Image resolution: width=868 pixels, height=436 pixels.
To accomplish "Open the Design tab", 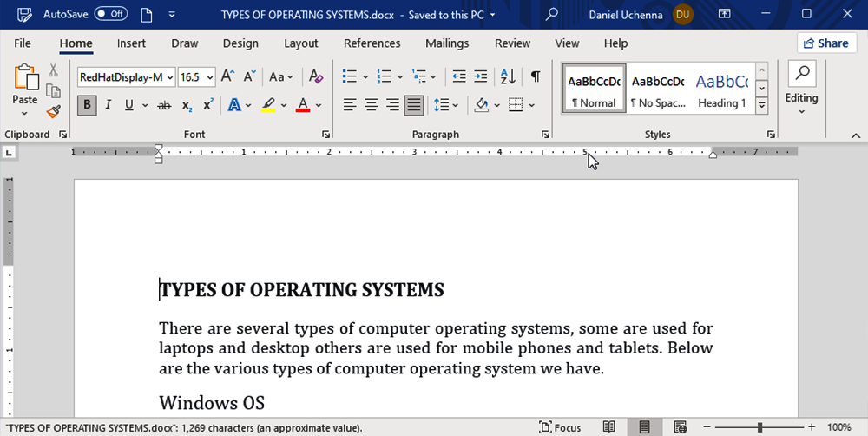I will click(x=240, y=43).
